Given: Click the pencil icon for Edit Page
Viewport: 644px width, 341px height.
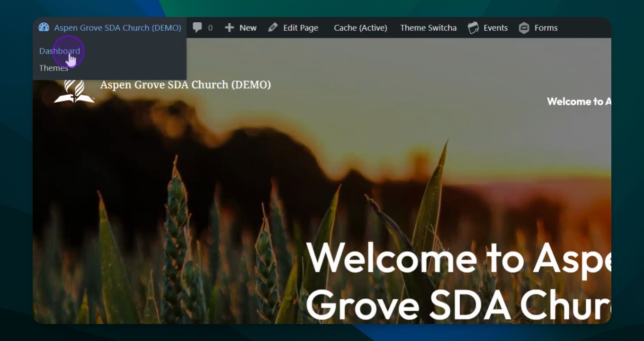Looking at the screenshot, I should click(273, 27).
